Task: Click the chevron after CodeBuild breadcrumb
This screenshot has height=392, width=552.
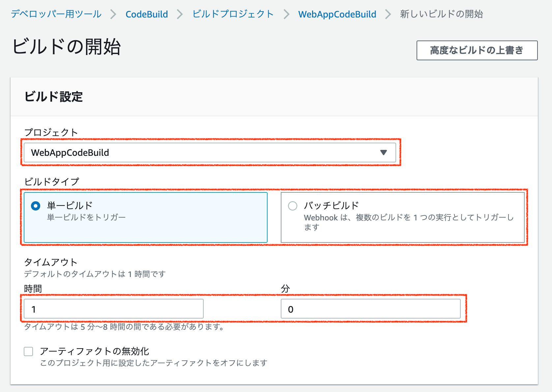Action: [180, 14]
